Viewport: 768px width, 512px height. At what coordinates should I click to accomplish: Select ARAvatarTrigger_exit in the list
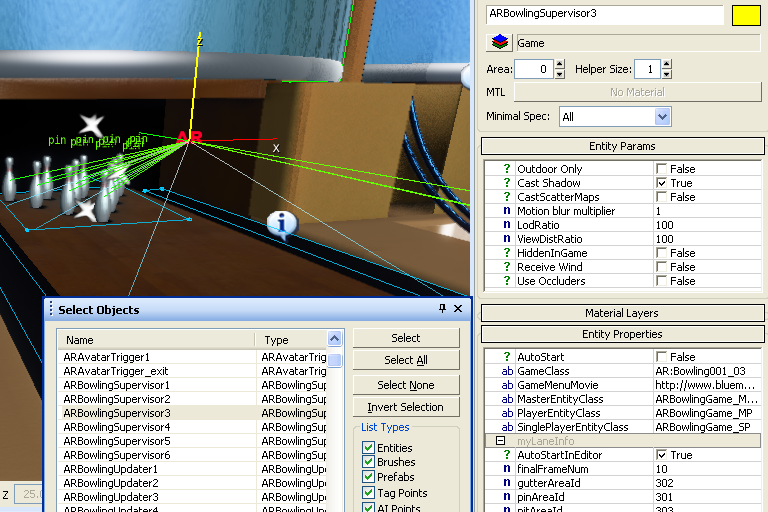pos(192,371)
